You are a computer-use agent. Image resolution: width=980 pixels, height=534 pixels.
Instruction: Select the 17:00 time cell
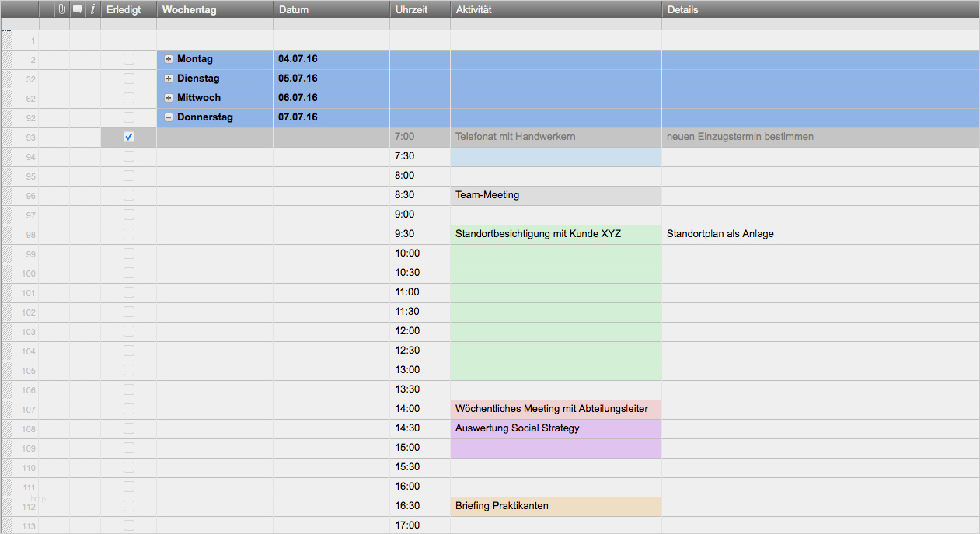(x=420, y=525)
